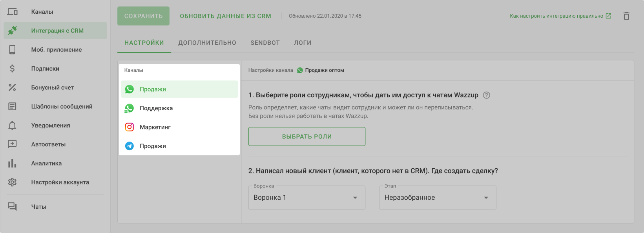Click the Продажи оптом channel title
Image resolution: width=644 pixels, height=233 pixels.
(x=325, y=70)
